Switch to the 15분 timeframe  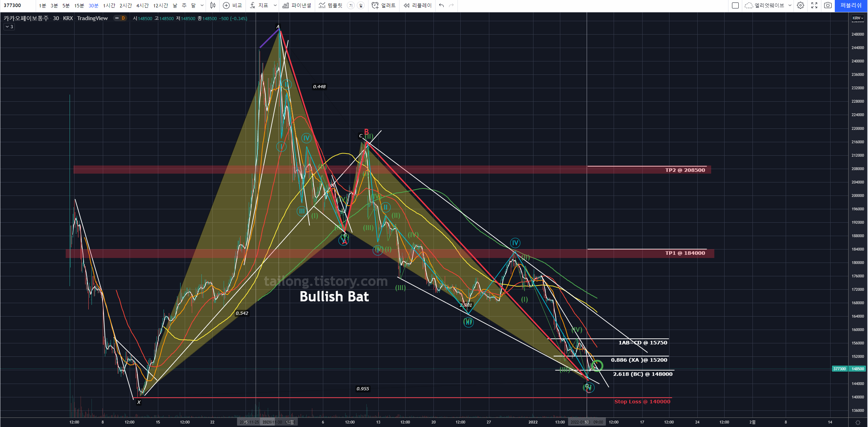[x=79, y=5]
